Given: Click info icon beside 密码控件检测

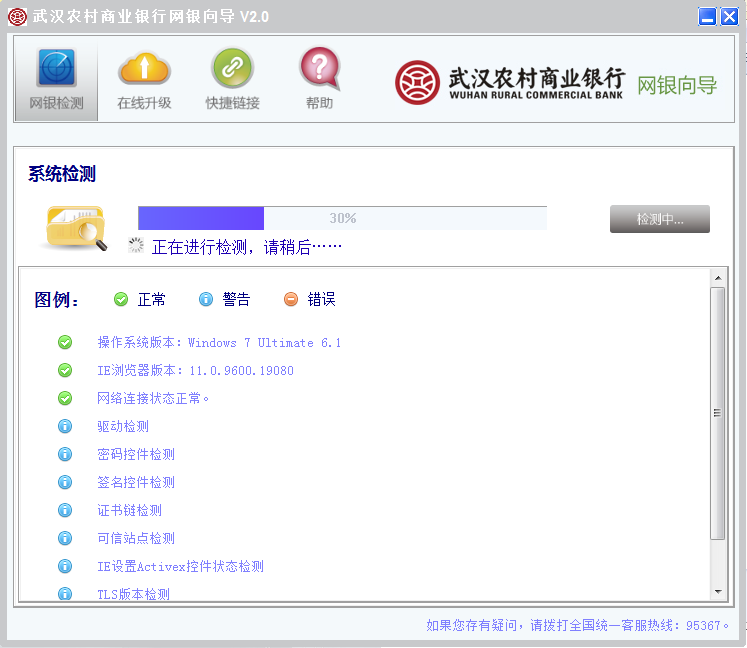Looking at the screenshot, I should pyautogui.click(x=65, y=454).
